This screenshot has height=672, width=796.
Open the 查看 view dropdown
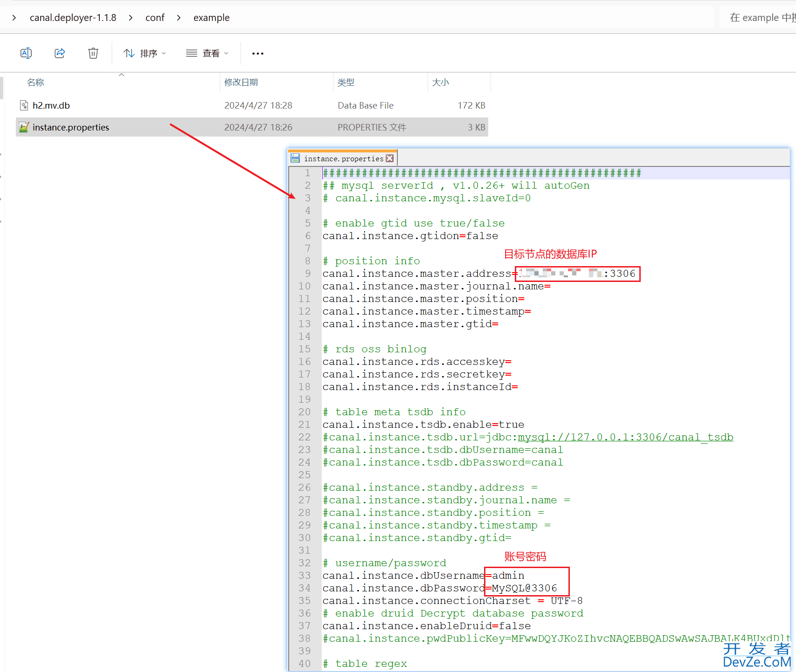coord(207,53)
